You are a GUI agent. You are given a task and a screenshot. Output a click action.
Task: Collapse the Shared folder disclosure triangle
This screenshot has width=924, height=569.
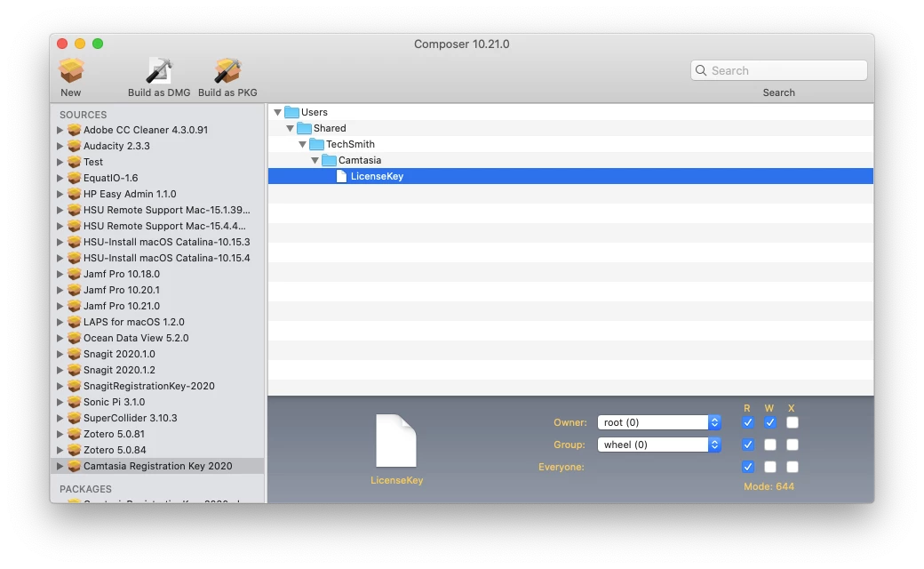click(290, 128)
